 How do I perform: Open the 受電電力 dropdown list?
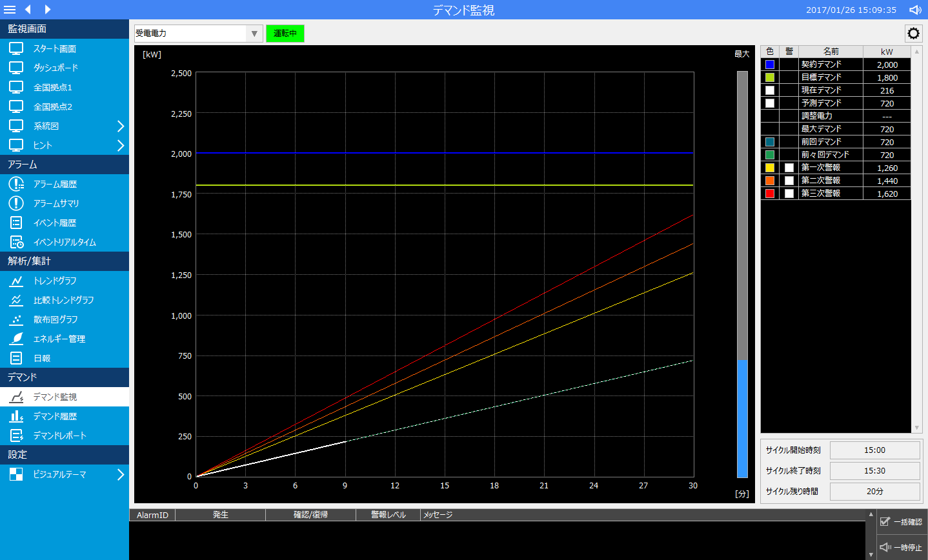pos(254,34)
